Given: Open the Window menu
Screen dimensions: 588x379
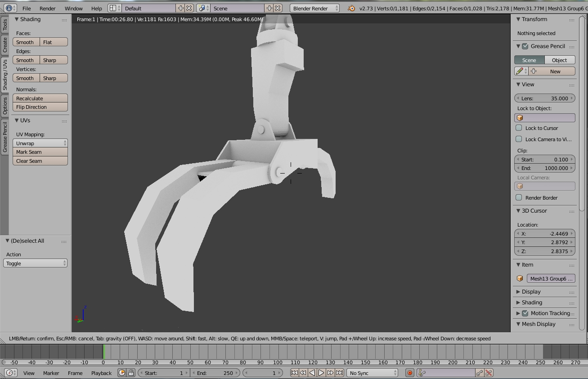Looking at the screenshot, I should coord(74,8).
